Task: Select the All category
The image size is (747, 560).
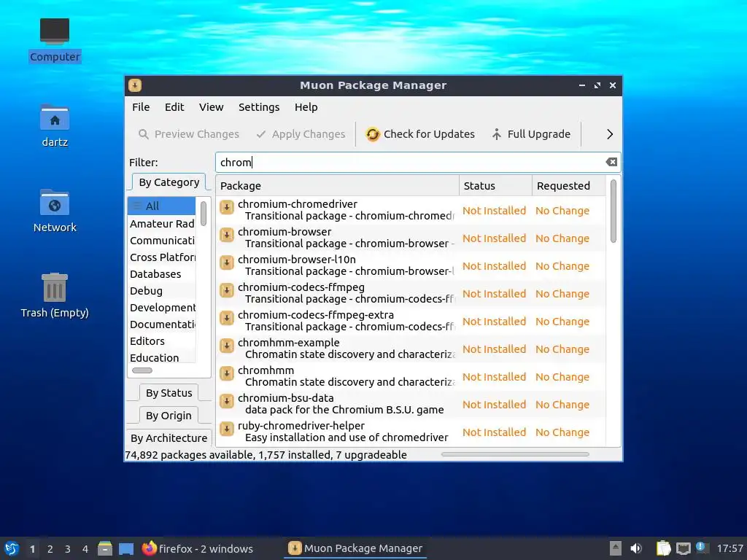Action: (x=161, y=206)
